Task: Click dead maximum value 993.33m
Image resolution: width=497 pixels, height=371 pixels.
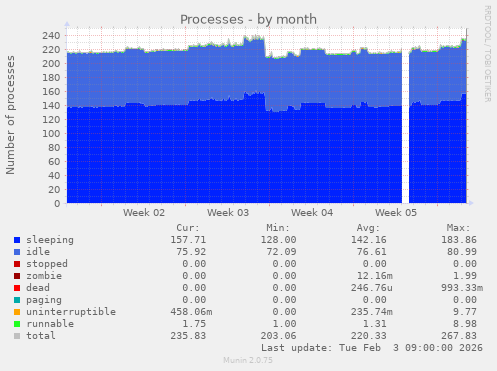Action: coord(462,288)
